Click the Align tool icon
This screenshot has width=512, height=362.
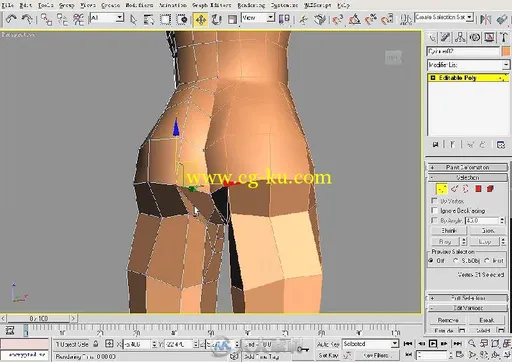click(x=502, y=20)
